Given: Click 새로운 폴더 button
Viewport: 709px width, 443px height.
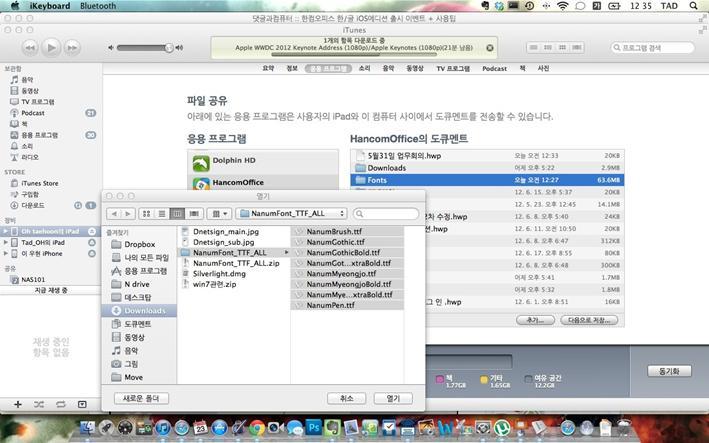Looking at the screenshot, I should click(142, 398).
